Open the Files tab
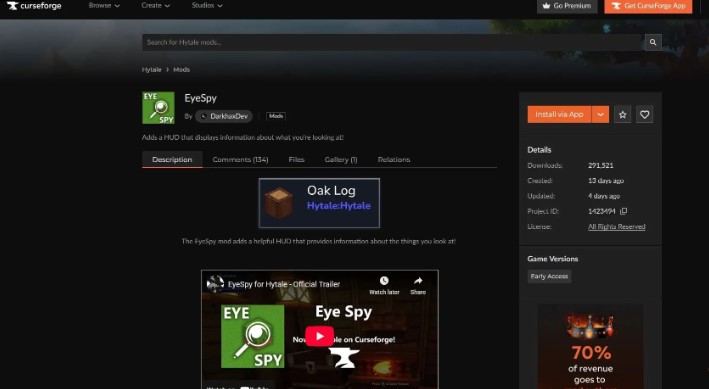Screen dimensions: 709x389 pyautogui.click(x=296, y=160)
